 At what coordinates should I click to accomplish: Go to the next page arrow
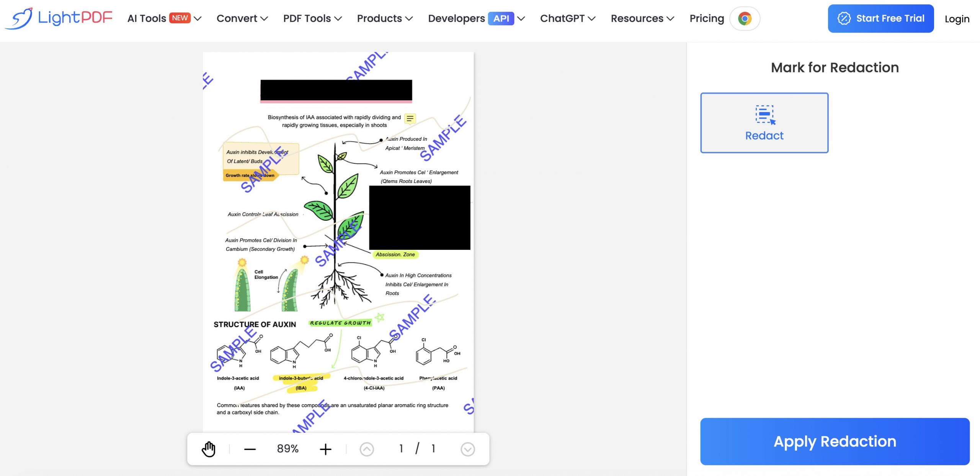point(467,449)
